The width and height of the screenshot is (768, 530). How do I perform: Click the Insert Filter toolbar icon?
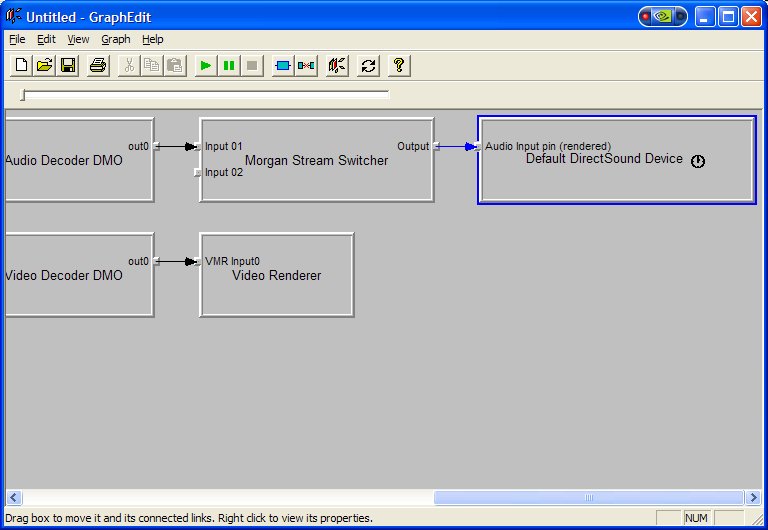pos(283,65)
